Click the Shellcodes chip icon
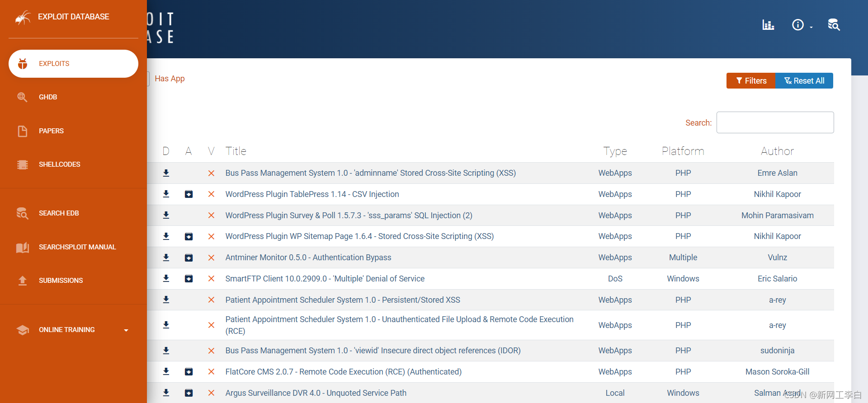This screenshot has width=868, height=403. click(23, 164)
